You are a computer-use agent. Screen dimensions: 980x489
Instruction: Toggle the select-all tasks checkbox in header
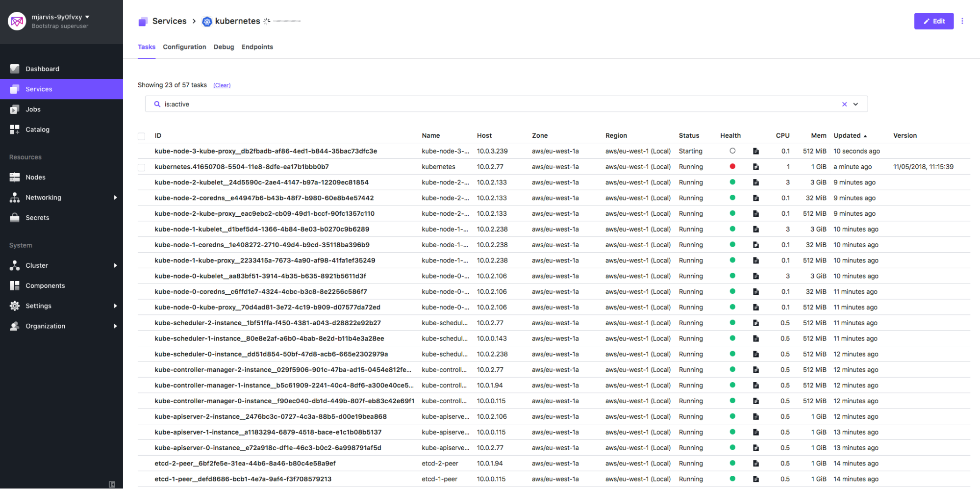[142, 136]
